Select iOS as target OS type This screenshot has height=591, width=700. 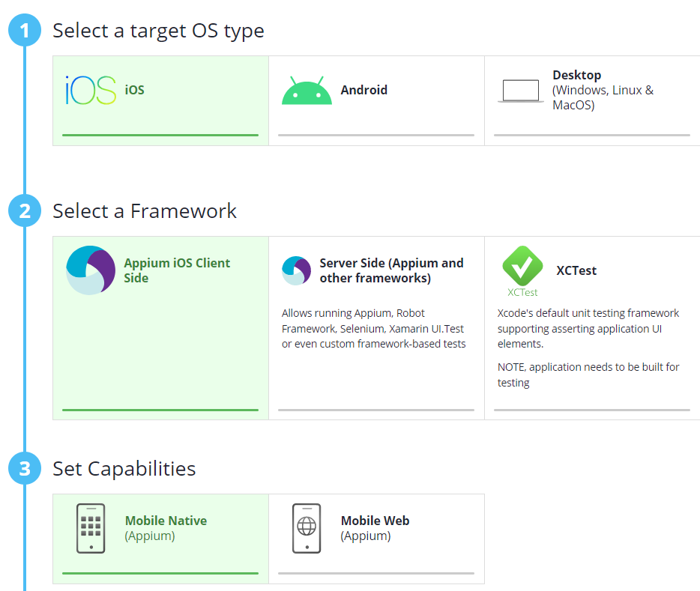(135, 90)
